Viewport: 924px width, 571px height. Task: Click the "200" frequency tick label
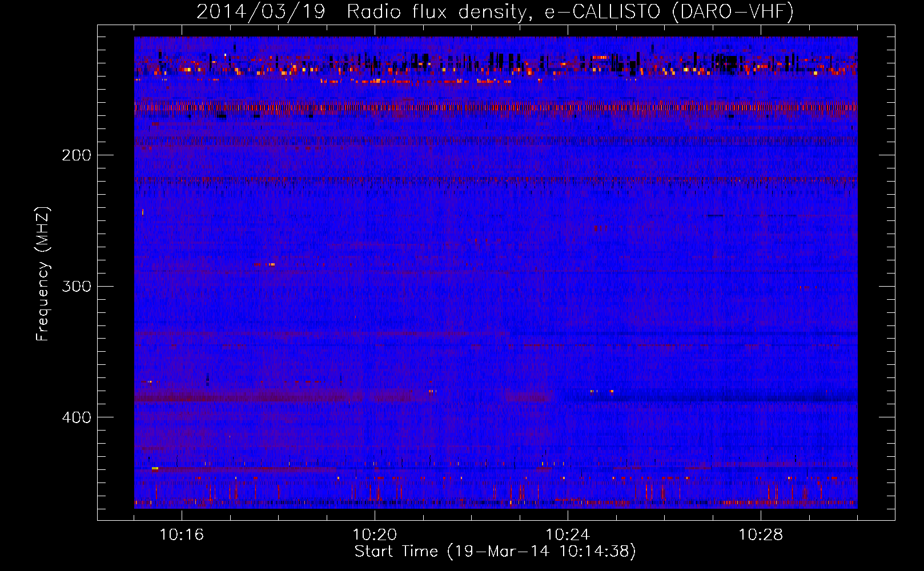coord(77,155)
